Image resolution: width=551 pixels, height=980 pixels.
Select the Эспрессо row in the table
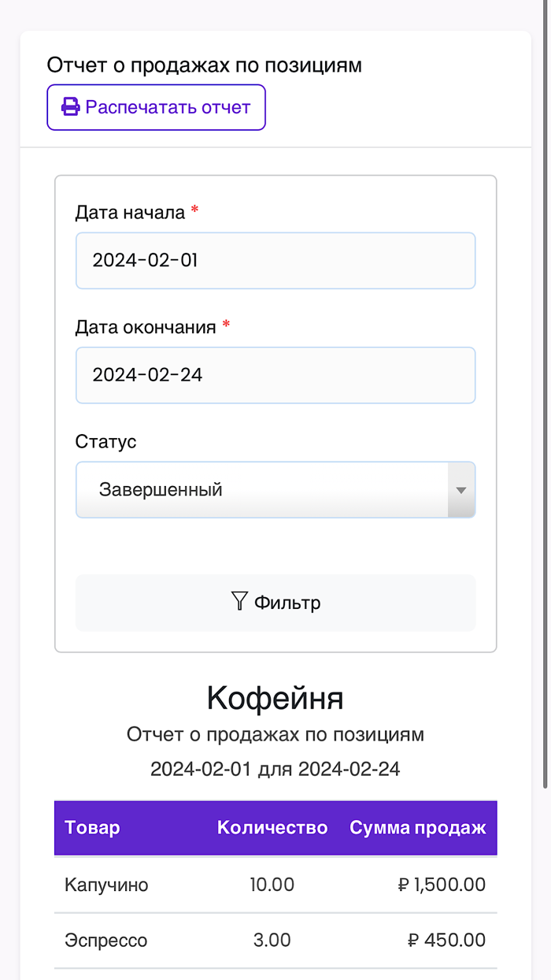pos(275,940)
